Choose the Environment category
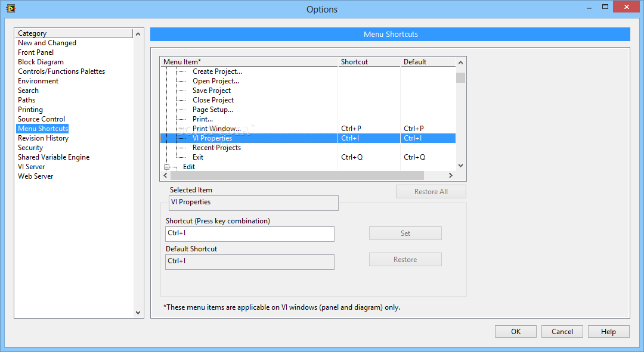Image resolution: width=644 pixels, height=352 pixels. 38,81
